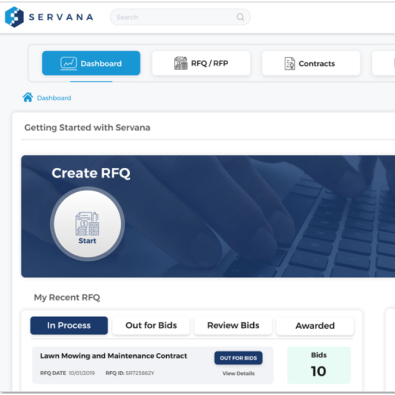The width and height of the screenshot is (395, 395).
Task: Switch to the Awarded tab
Action: pyautogui.click(x=315, y=325)
